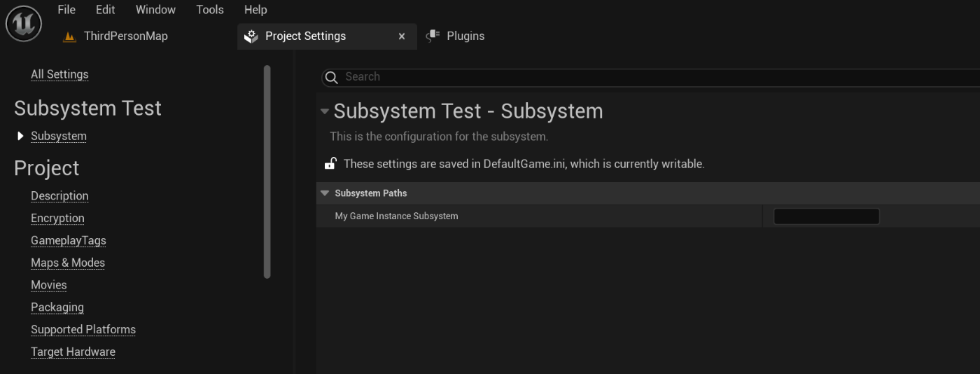The height and width of the screenshot is (374, 980).
Task: Click the saved in DefaultGame.ini notice
Action: click(x=524, y=164)
